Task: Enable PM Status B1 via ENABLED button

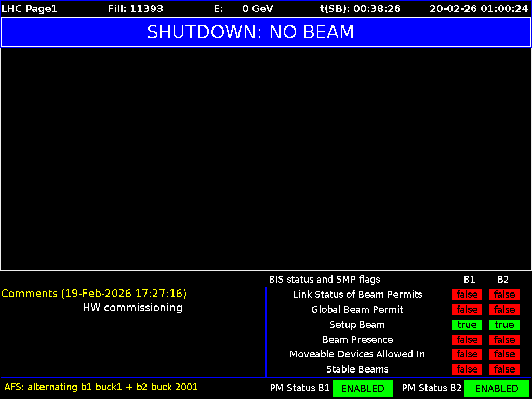Action: [363, 388]
